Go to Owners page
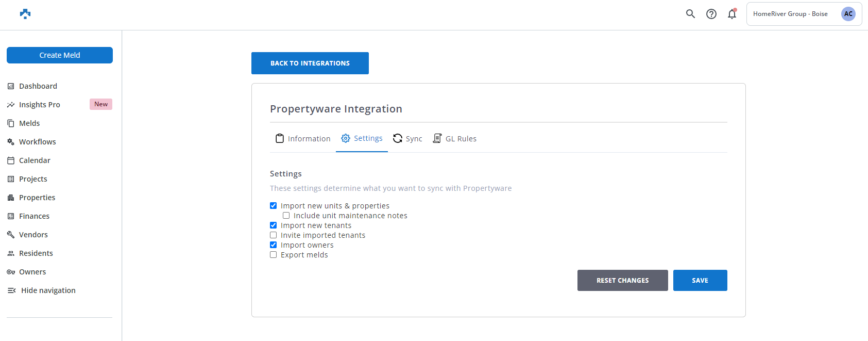This screenshot has height=341, width=868. pos(32,272)
